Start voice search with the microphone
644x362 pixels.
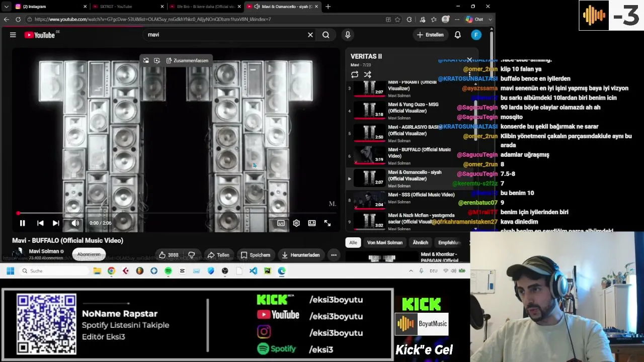click(348, 35)
